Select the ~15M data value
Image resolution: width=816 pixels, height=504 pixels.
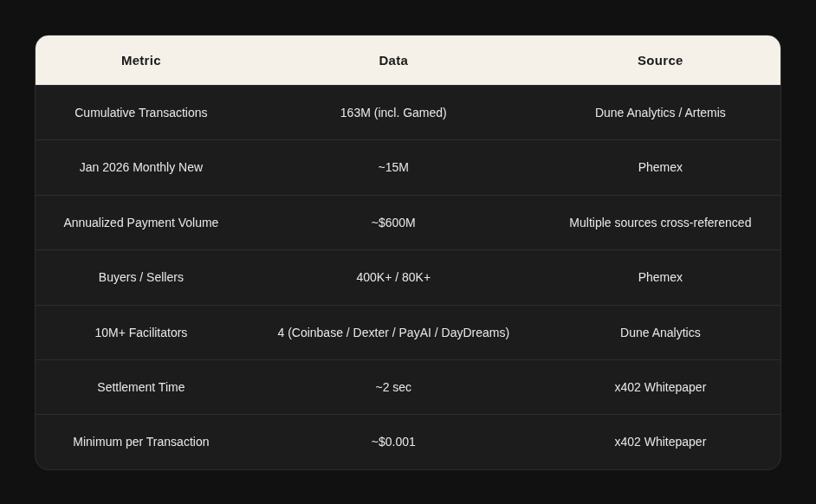click(393, 167)
